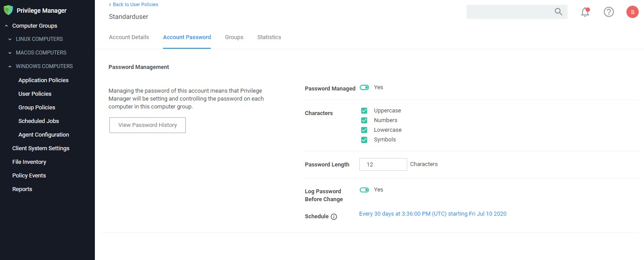Image resolution: width=644 pixels, height=260 pixels.
Task: Uncheck the Uppercase checkbox
Action: (364, 111)
